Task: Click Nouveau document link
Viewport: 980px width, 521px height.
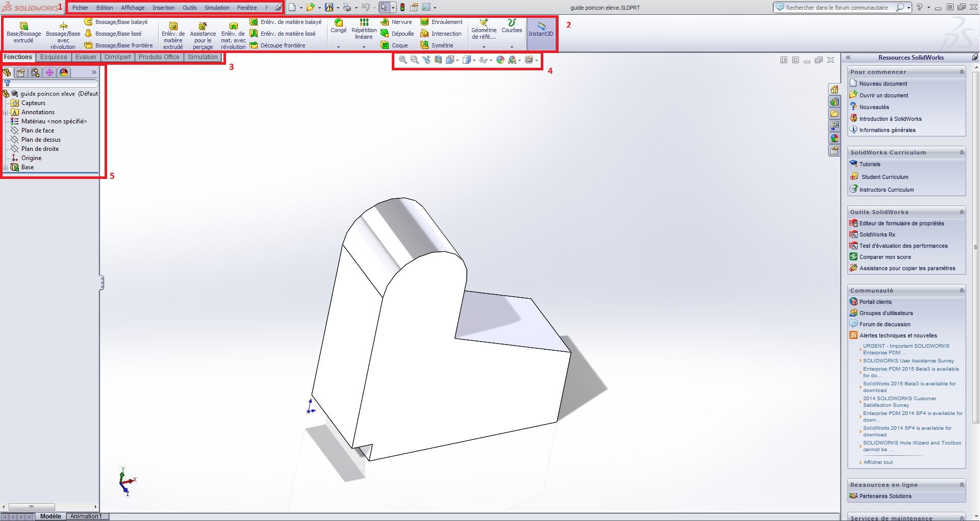Action: click(x=883, y=84)
